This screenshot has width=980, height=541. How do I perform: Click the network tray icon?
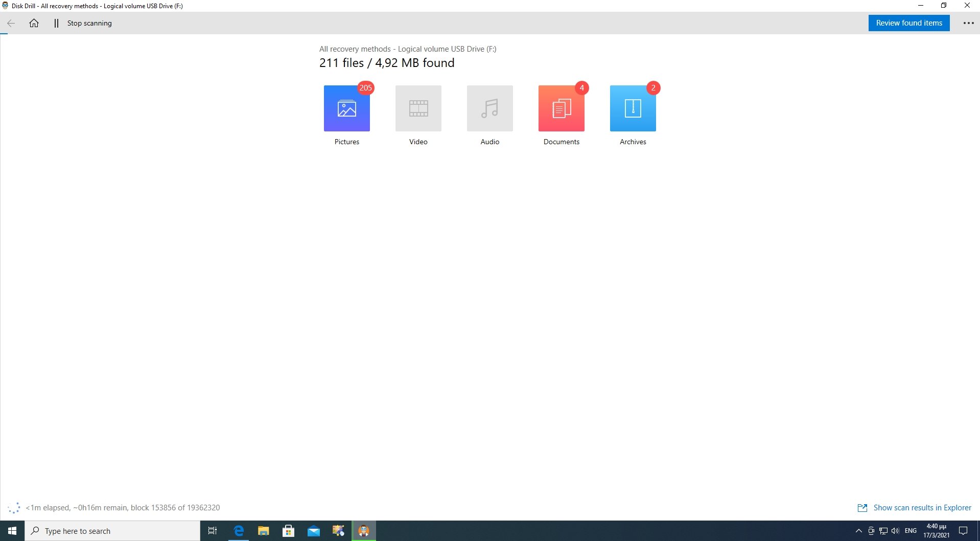(883, 531)
